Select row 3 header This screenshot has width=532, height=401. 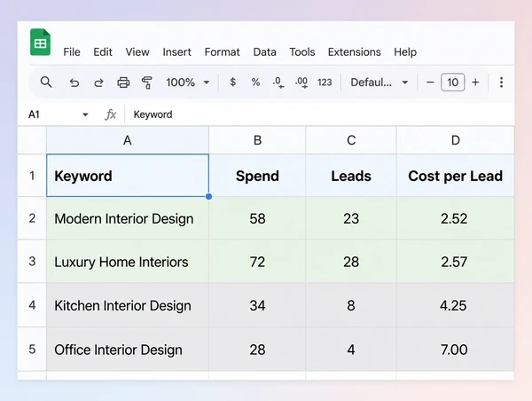tap(32, 262)
